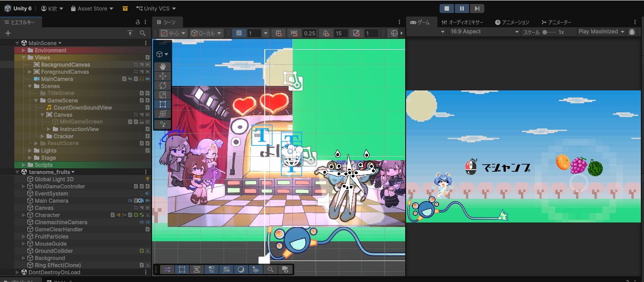The height and width of the screenshot is (282, 644).
Task: Toggle the hierarchy panel lock icon
Action: pos(138,22)
